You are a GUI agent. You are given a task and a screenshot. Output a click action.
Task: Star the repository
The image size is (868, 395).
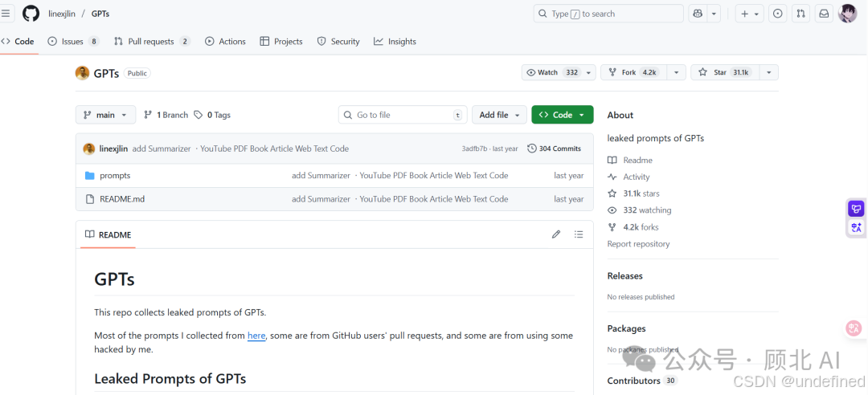point(724,72)
